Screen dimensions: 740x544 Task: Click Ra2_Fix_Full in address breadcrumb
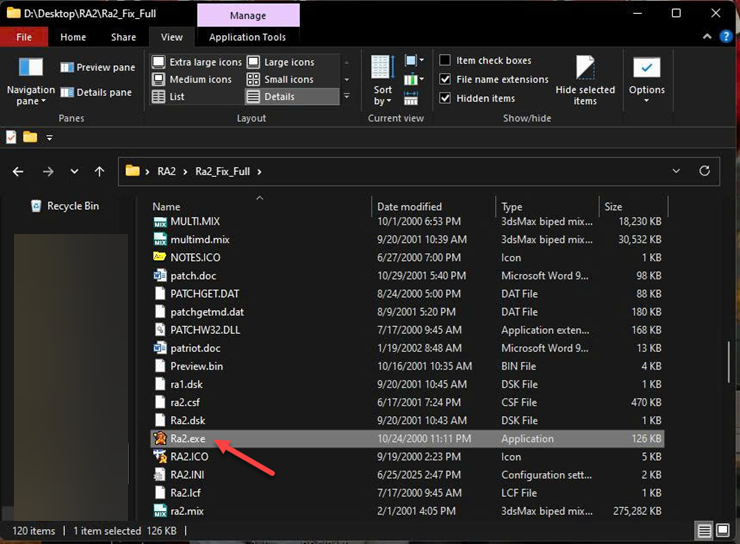[x=223, y=171]
